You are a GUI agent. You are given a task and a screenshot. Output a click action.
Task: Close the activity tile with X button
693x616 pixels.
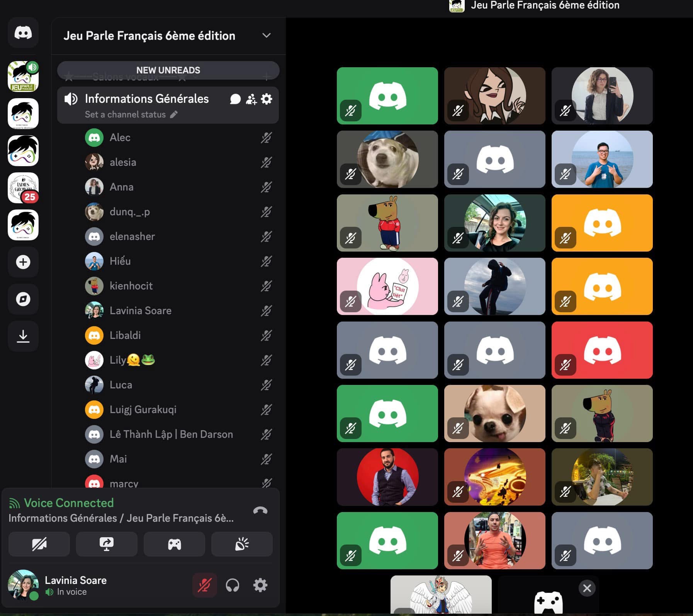(x=587, y=588)
